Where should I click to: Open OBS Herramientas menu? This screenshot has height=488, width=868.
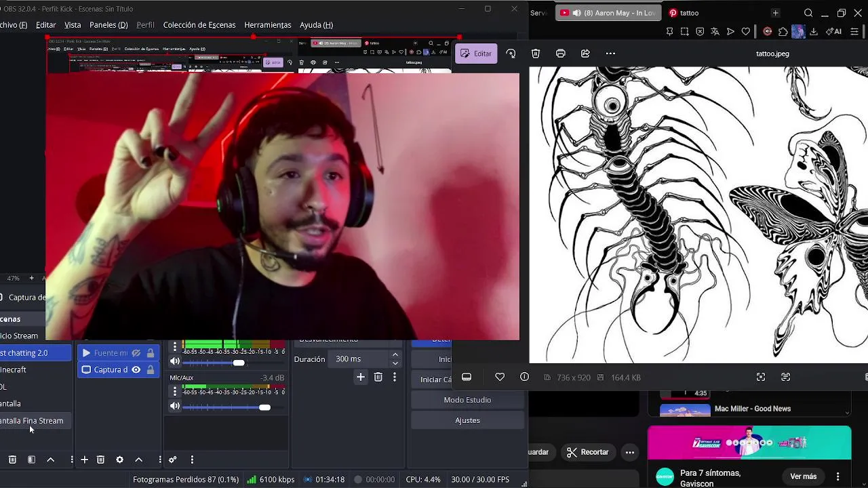tap(268, 24)
